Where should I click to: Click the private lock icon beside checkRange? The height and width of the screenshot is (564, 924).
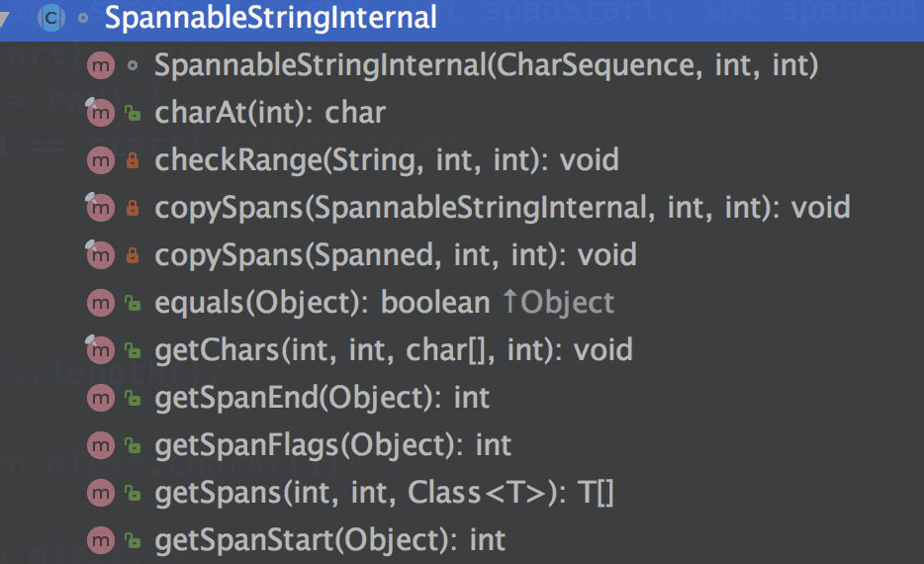(134, 160)
